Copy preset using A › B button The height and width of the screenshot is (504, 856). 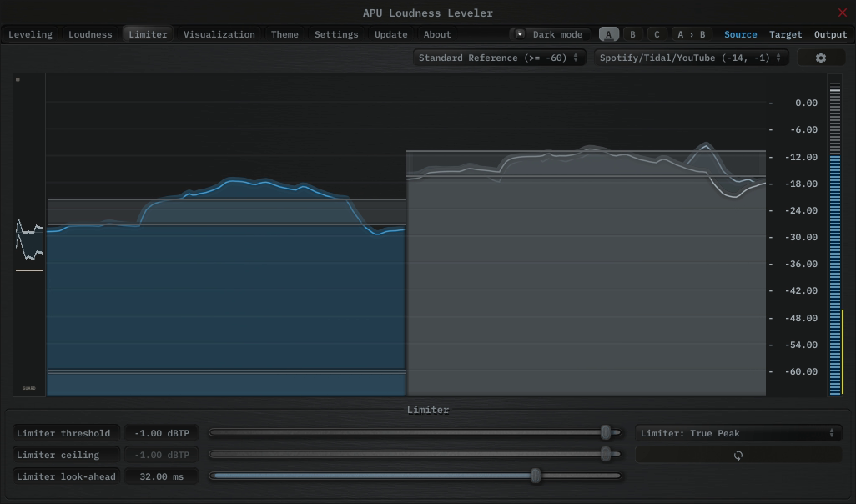click(691, 34)
